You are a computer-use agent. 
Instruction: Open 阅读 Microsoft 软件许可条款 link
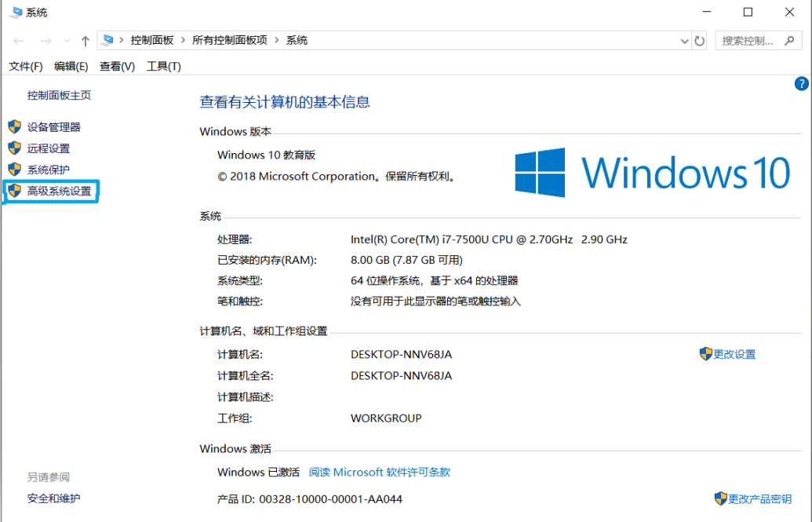click(380, 473)
